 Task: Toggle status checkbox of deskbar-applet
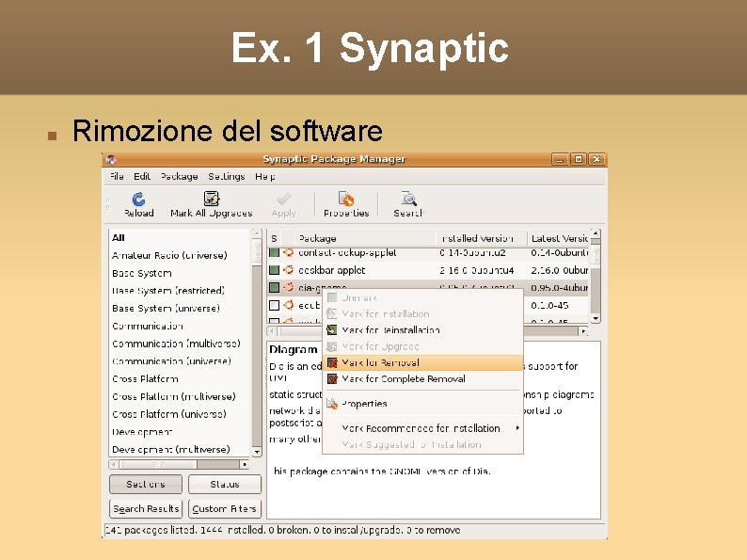coord(274,270)
